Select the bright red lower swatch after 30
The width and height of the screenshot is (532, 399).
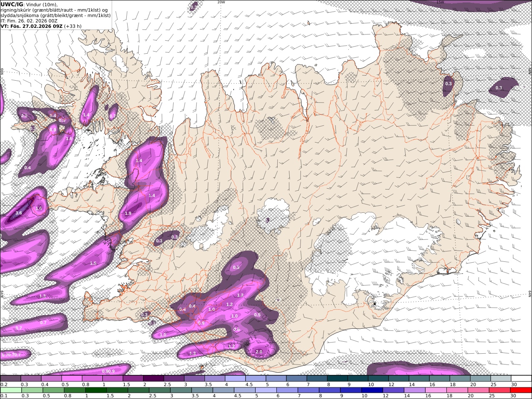click(521, 390)
